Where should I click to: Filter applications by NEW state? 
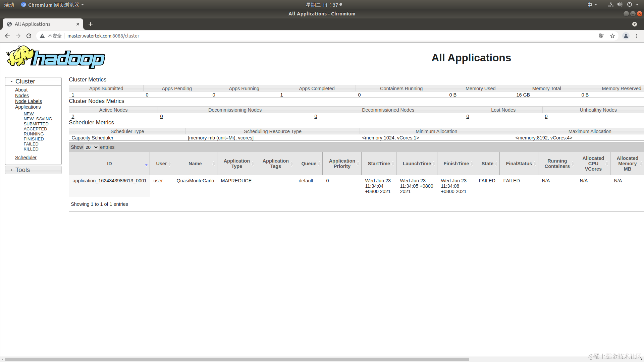[29, 114]
